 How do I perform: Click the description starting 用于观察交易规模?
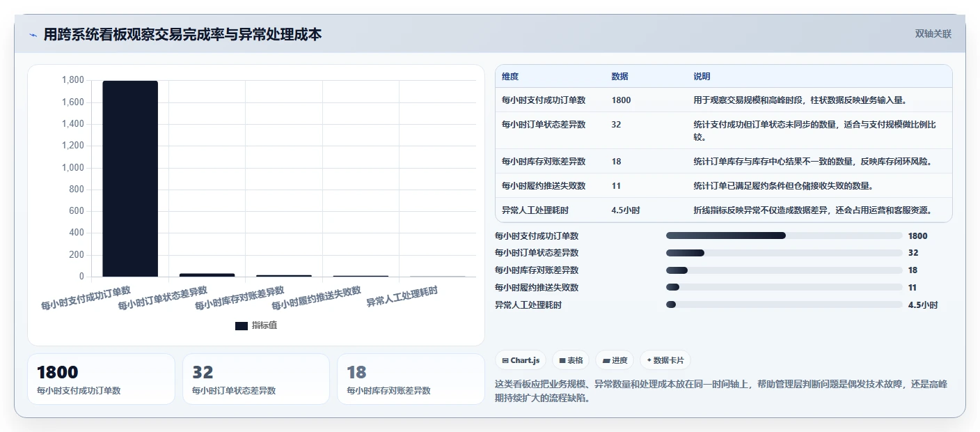[800, 100]
